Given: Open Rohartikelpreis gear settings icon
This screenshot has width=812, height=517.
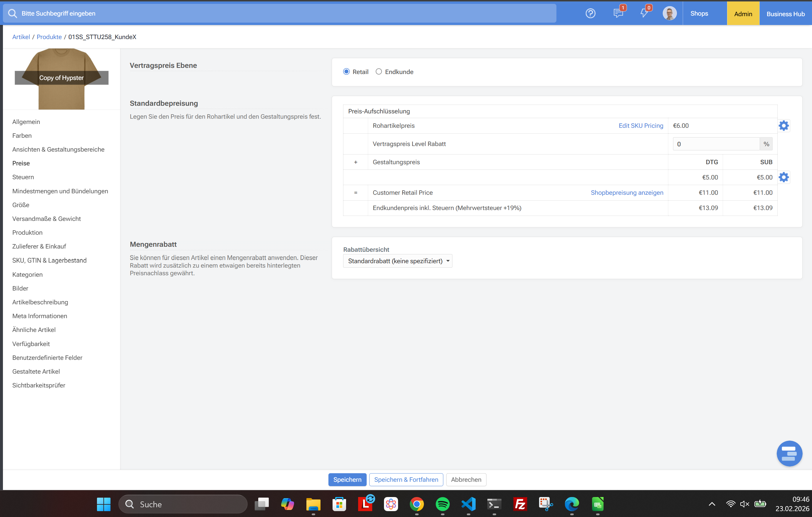Looking at the screenshot, I should pyautogui.click(x=784, y=126).
